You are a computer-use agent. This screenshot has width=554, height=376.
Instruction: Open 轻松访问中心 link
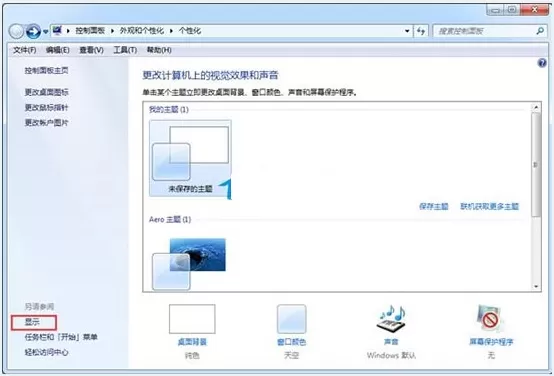tap(46, 352)
